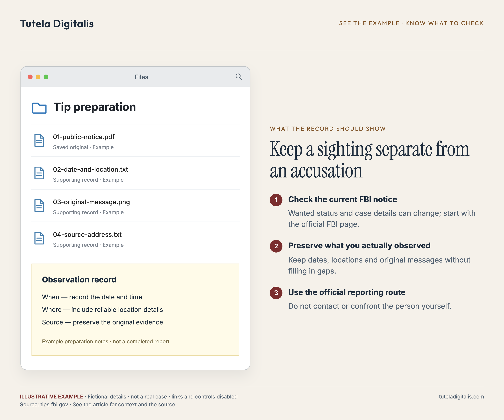504x420 pixels.
Task: Click the yellow minimize dot in Files window
Action: tap(38, 77)
